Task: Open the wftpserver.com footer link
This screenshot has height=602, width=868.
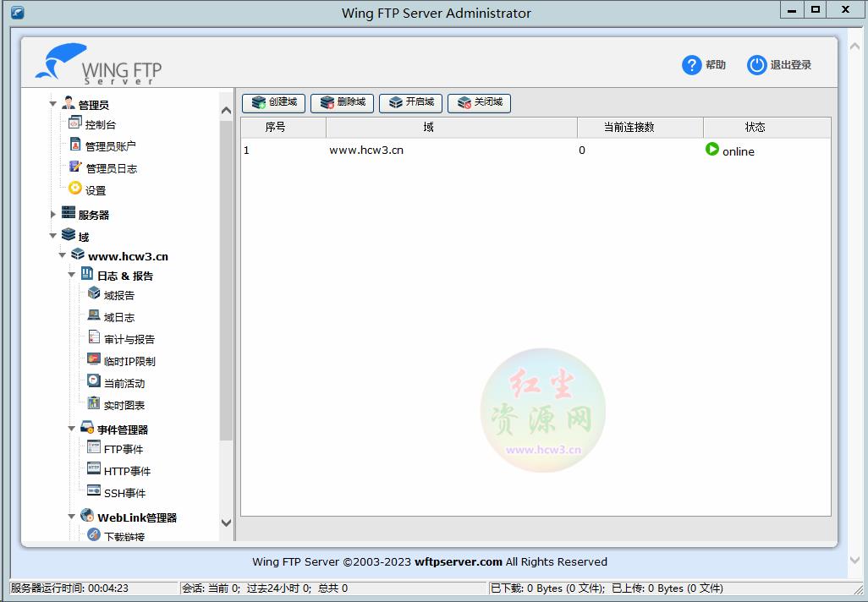Action: tap(459, 561)
